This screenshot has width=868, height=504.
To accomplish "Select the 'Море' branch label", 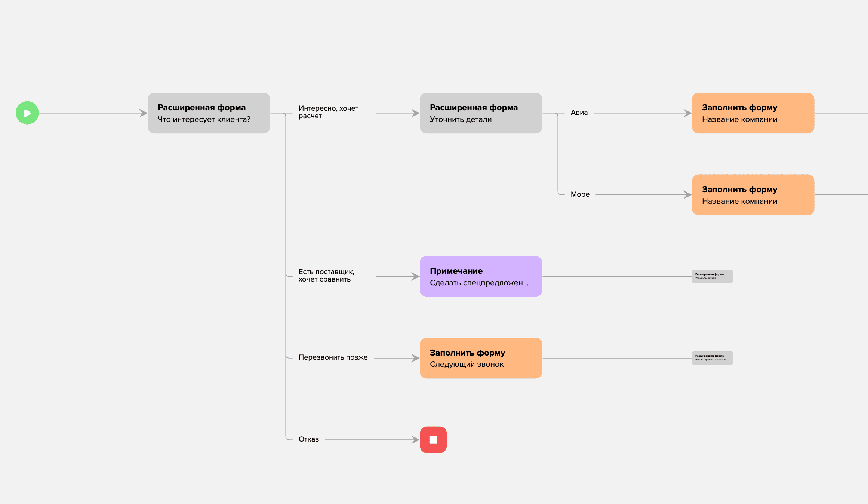I will pos(580,194).
